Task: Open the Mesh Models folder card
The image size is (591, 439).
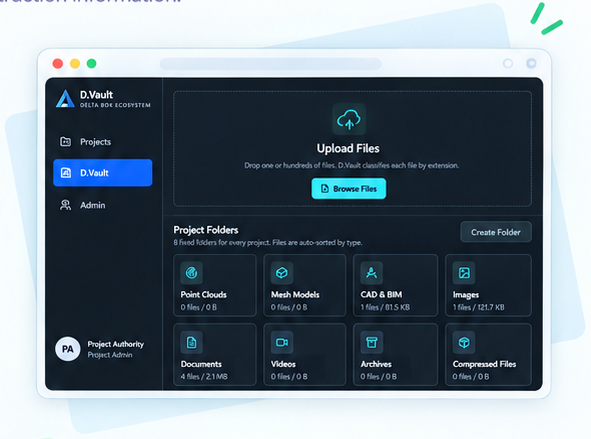Action: click(x=305, y=285)
